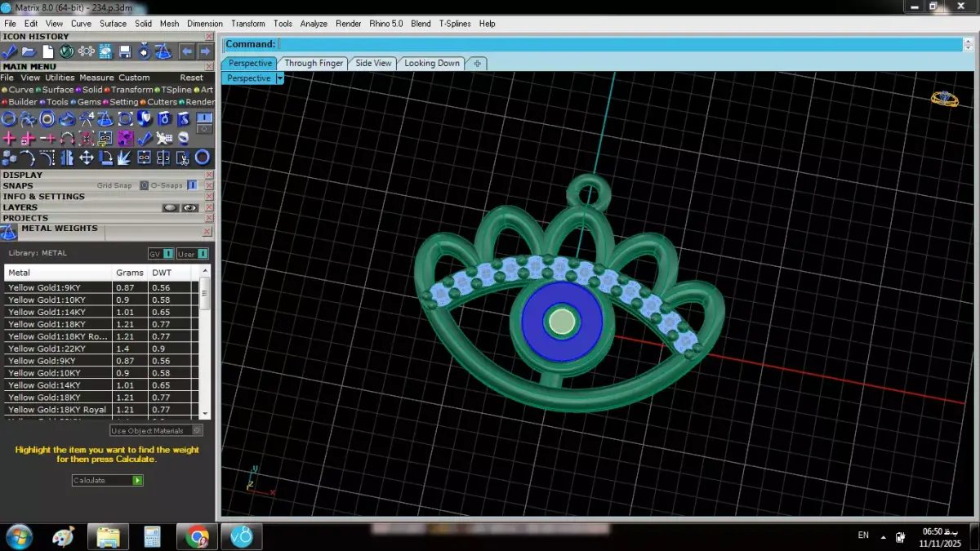The image size is (980, 551).
Task: Open the Custom menu in Main Menu
Action: point(134,78)
